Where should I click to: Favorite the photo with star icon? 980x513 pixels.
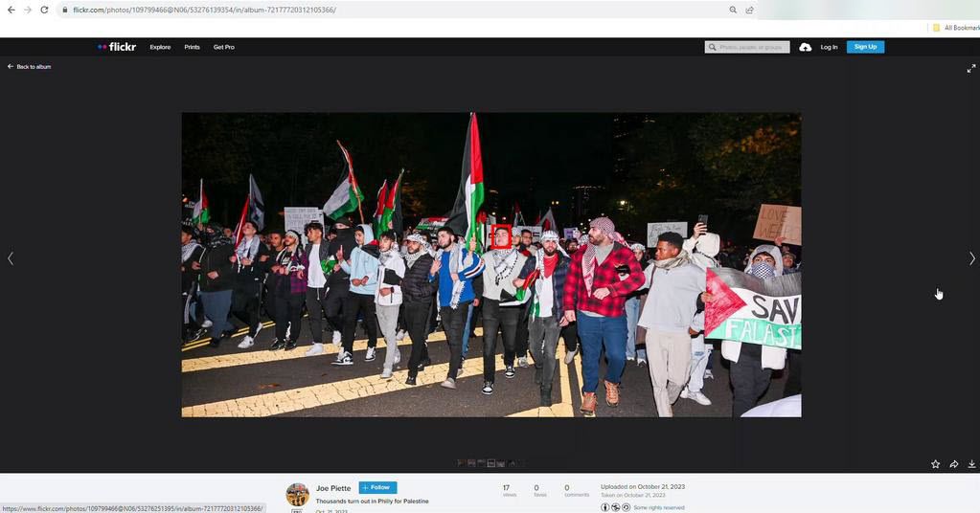(935, 464)
